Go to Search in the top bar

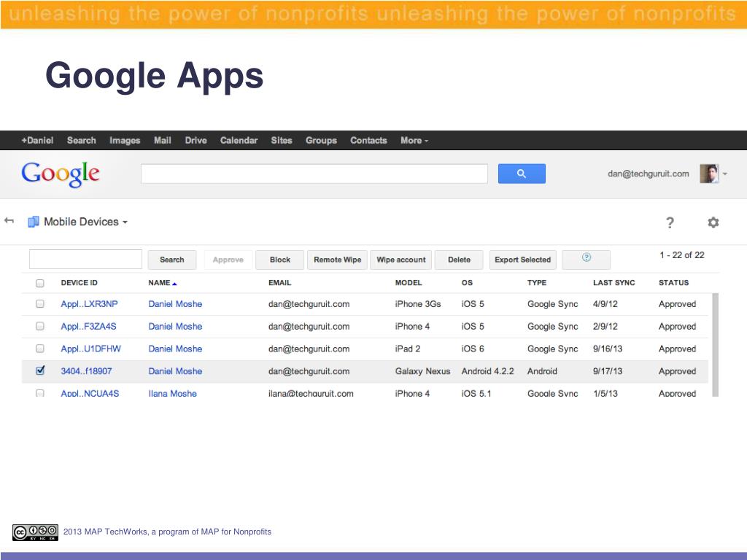coord(82,141)
